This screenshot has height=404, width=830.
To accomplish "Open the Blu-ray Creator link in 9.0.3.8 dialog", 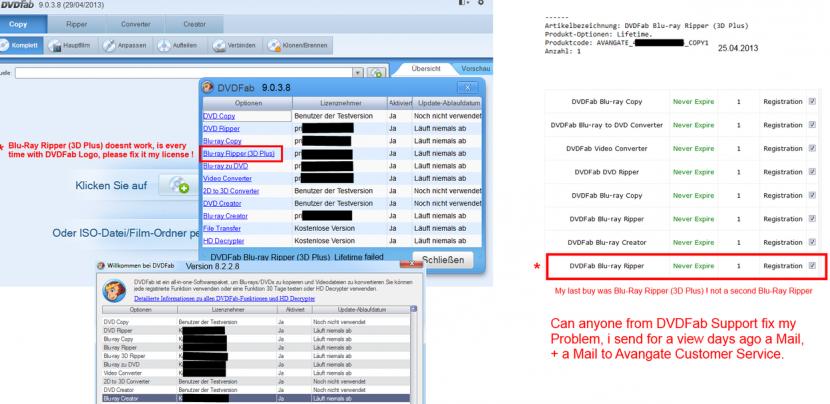I will pyautogui.click(x=225, y=216).
